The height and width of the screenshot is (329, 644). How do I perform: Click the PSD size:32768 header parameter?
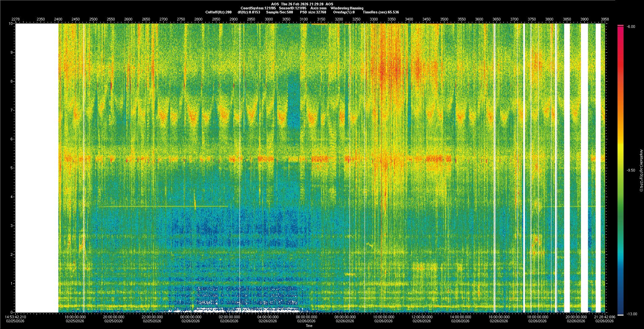[313, 12]
